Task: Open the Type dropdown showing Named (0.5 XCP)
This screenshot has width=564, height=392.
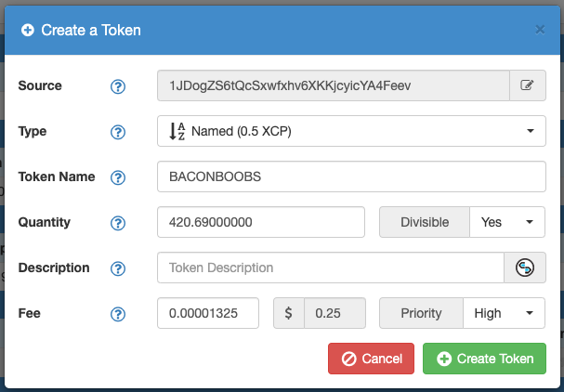Action: [351, 131]
